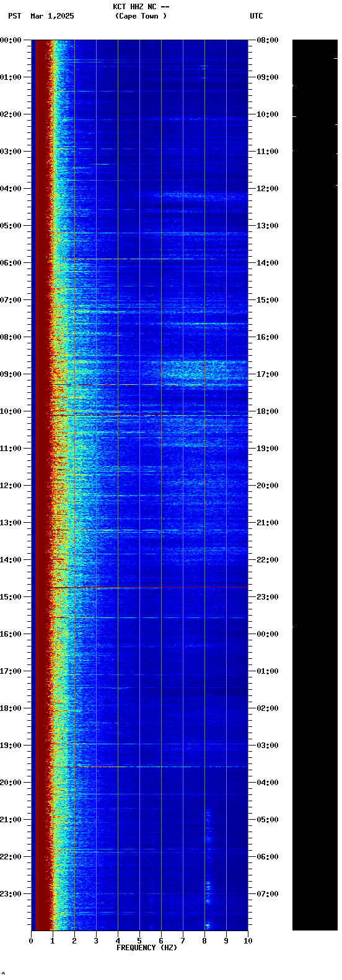Click the frequency axis value 2

(x=74, y=941)
